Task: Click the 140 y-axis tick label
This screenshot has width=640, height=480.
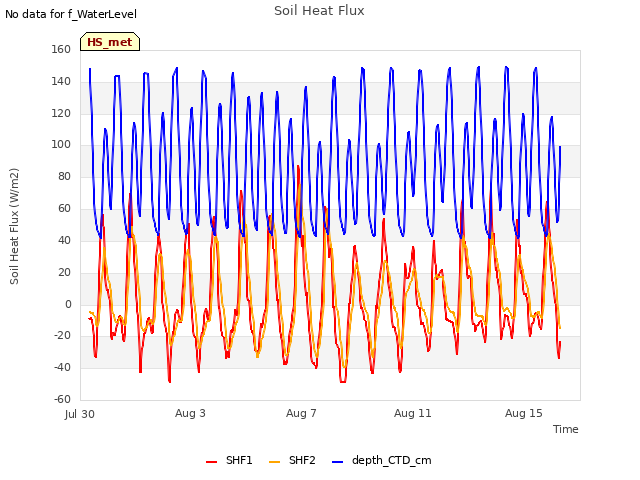Action: point(61,81)
